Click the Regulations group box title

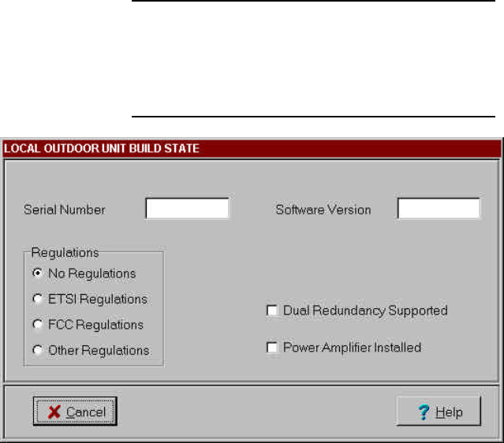[x=65, y=252]
